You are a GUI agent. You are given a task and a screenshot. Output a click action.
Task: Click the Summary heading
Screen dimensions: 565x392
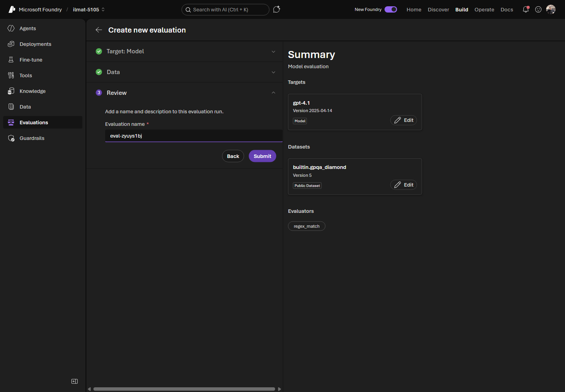tap(312, 54)
